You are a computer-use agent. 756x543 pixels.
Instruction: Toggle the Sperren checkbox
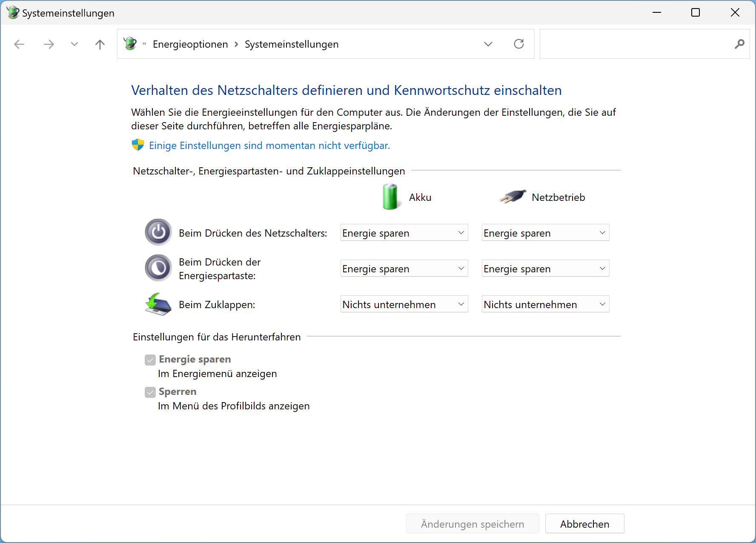tap(150, 392)
